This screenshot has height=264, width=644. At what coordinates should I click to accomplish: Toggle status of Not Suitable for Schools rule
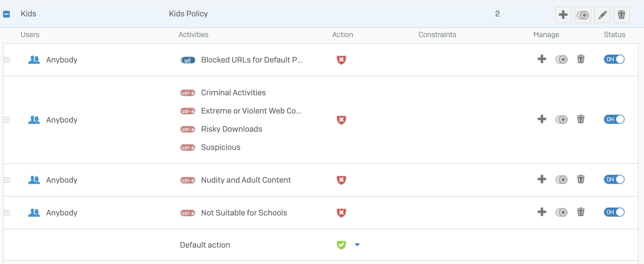[x=614, y=212]
